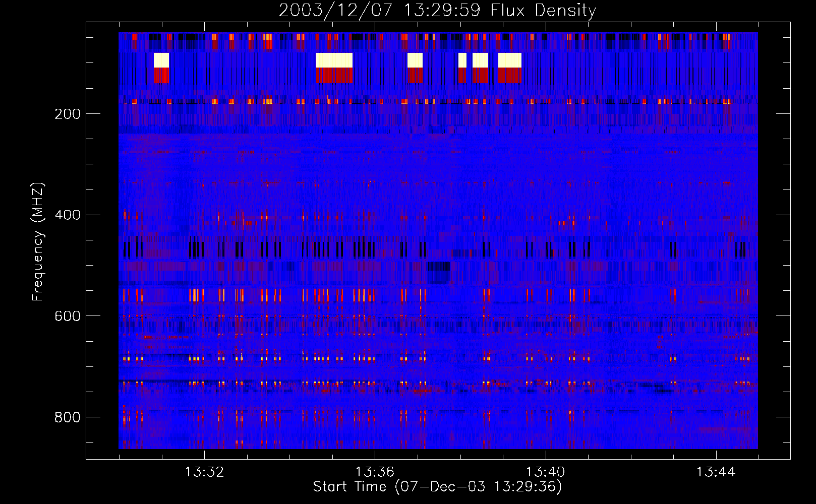Image resolution: width=816 pixels, height=504 pixels.
Task: Click the 800 frequency tick label
Action: 68,417
